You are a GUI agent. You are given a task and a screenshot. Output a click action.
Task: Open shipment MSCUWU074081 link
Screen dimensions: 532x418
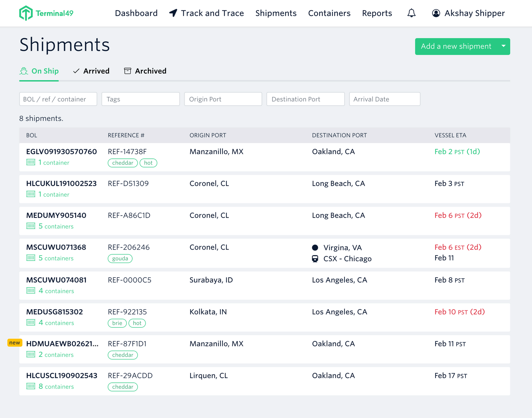tap(56, 280)
